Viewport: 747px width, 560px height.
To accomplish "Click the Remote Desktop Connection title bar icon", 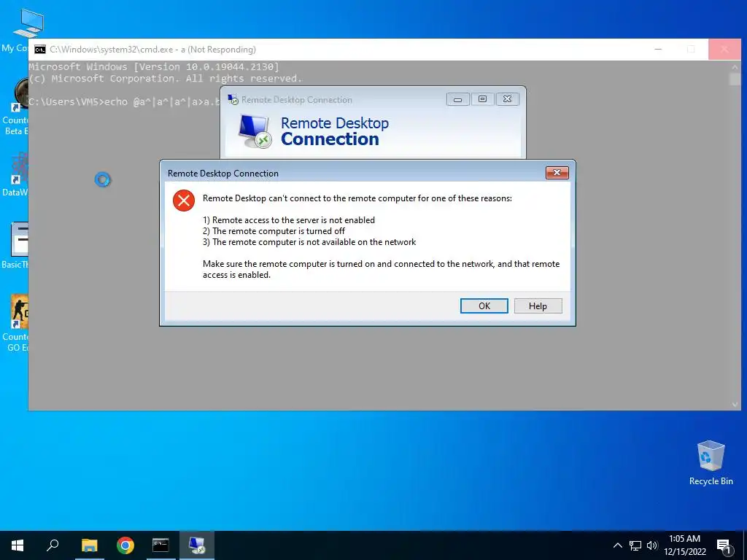I will point(233,99).
